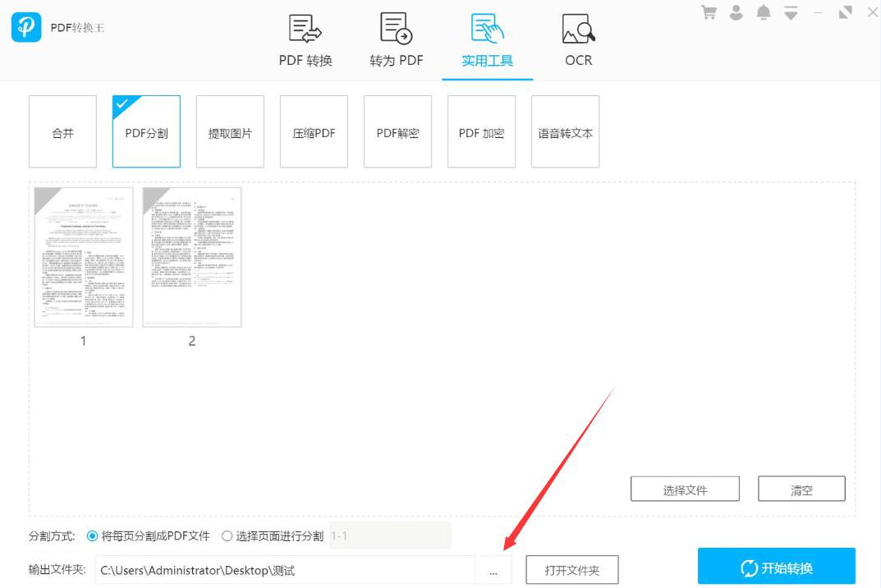The height and width of the screenshot is (588, 881).
Task: Open the title bar dropdown menu icon
Action: coord(791,12)
